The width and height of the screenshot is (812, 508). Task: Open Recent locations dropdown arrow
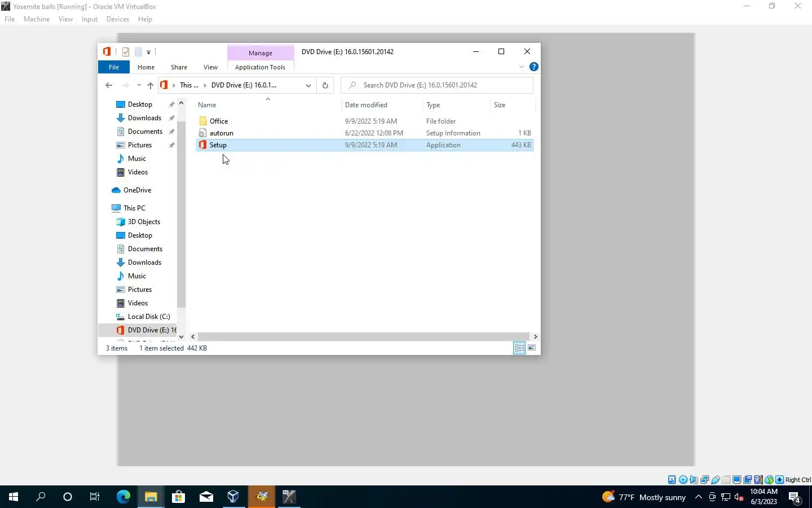(139, 85)
